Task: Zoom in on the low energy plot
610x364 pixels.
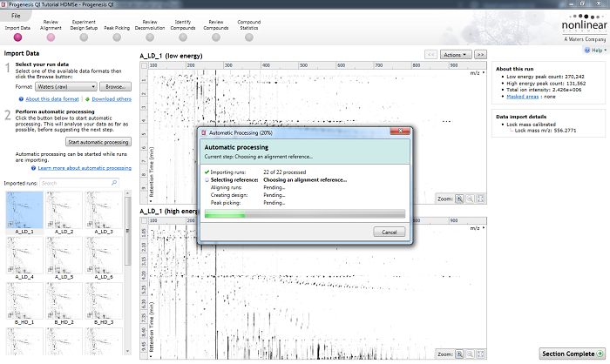Action: [459, 199]
